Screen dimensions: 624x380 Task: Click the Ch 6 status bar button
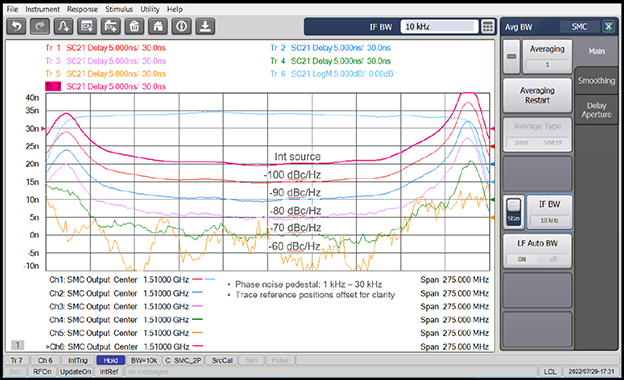(x=45, y=361)
